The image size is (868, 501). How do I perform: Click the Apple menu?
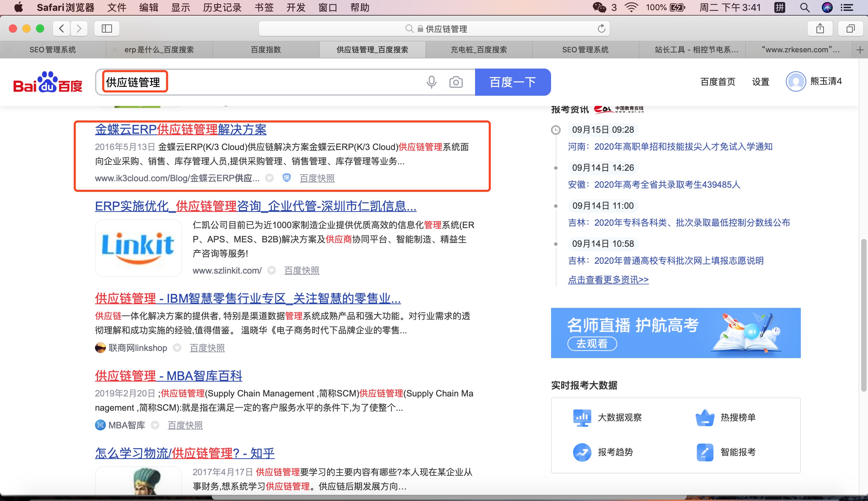pos(19,7)
